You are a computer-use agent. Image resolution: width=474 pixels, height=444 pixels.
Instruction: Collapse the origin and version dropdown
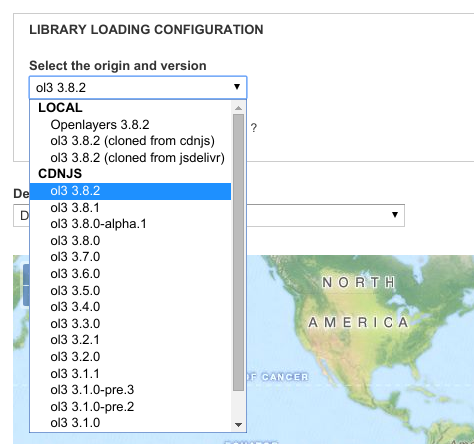(138, 87)
